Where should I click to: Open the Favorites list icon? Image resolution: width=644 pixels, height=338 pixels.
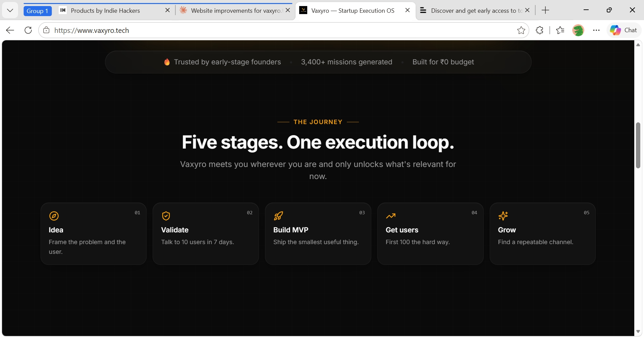point(560,30)
